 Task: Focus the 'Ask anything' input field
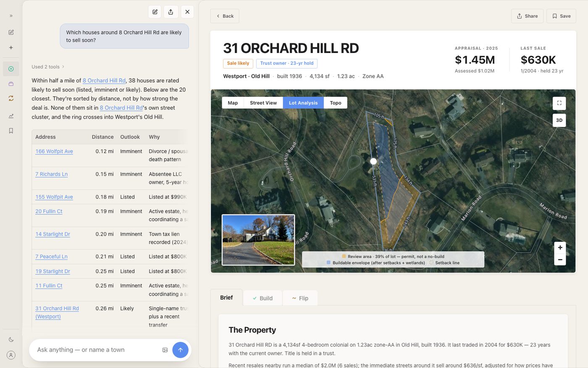pyautogui.click(x=97, y=350)
